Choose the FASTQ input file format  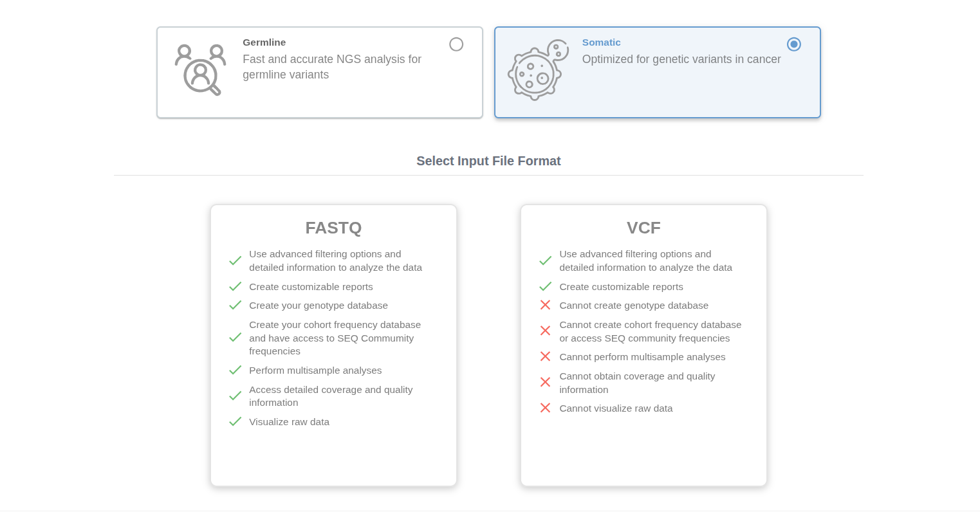333,345
